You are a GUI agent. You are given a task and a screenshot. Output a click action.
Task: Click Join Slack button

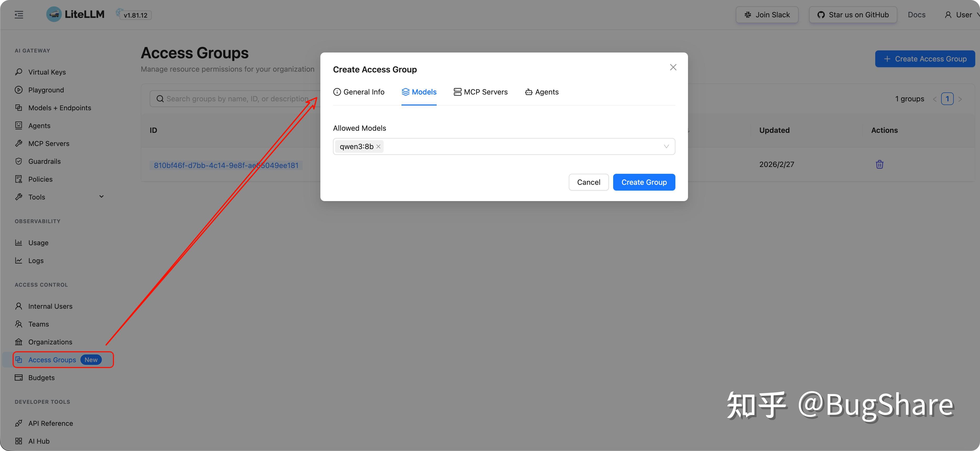(x=767, y=14)
